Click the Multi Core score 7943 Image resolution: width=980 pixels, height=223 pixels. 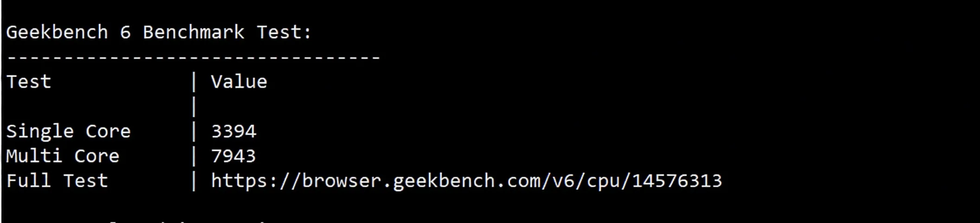233,156
